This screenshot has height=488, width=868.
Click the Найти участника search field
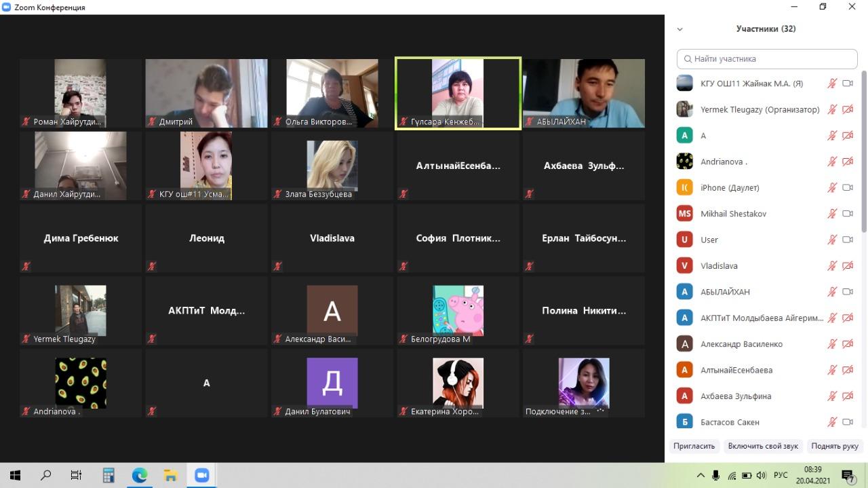(767, 59)
